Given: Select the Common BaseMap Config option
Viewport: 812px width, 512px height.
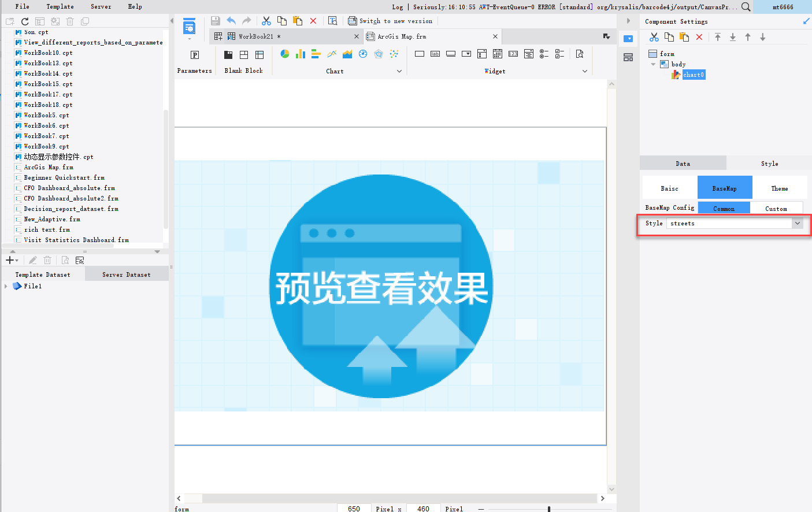Looking at the screenshot, I should [724, 207].
